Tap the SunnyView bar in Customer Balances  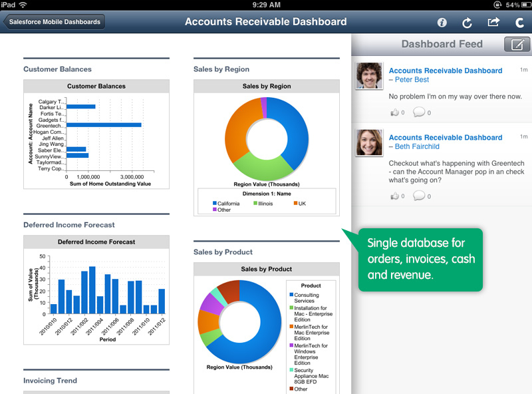pos(77,156)
